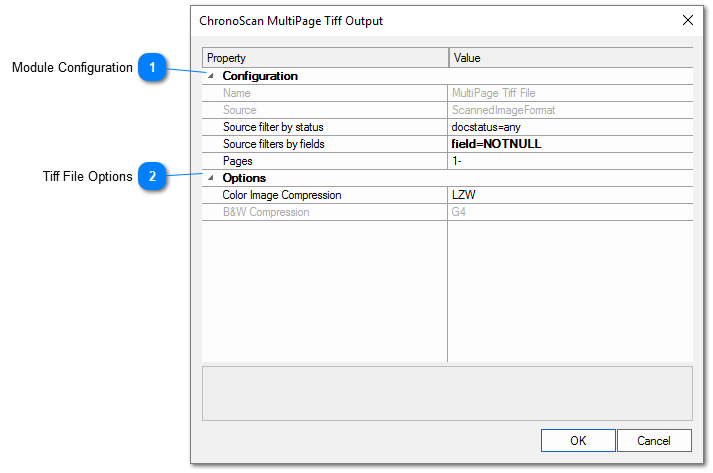Click the disabled Name property

tap(325, 93)
